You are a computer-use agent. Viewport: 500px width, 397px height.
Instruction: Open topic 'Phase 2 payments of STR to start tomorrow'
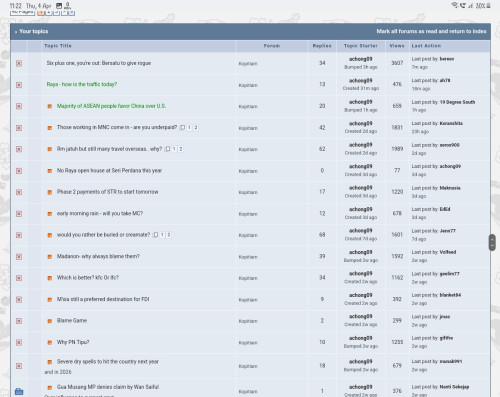click(x=107, y=192)
